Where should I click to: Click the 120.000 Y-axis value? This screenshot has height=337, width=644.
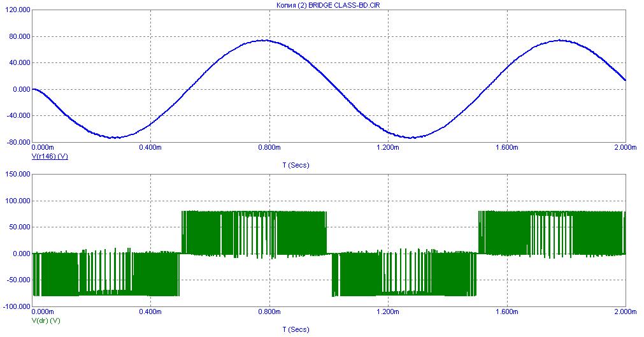(18, 10)
